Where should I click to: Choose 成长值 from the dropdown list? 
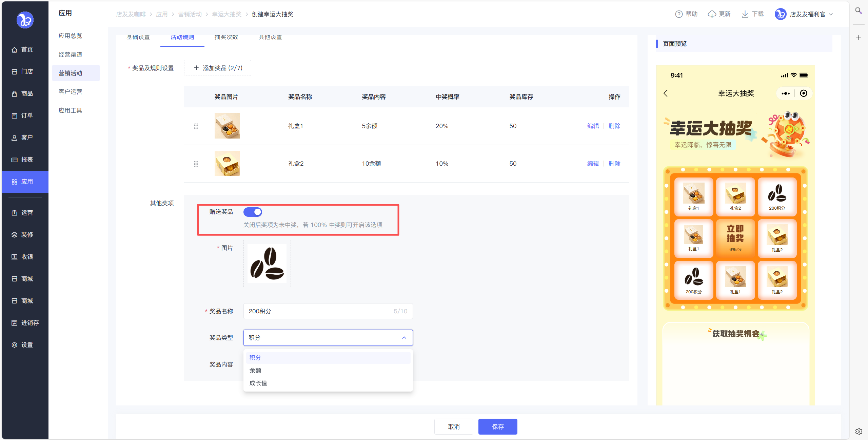coord(258,383)
